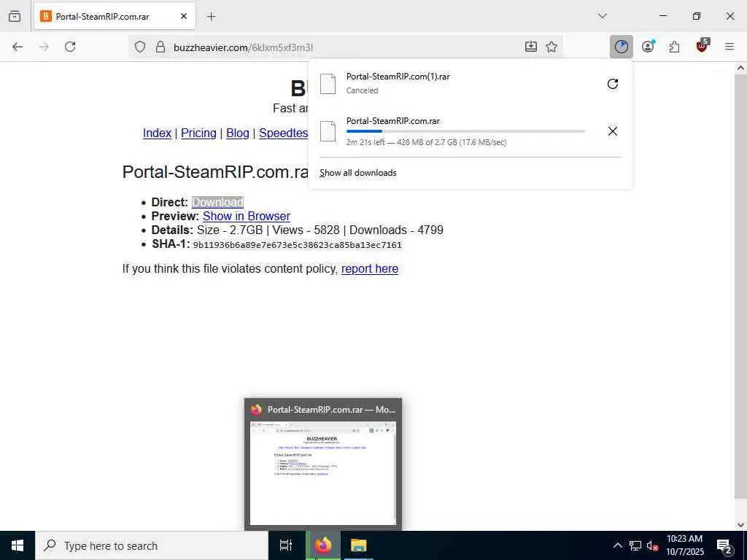Go back to previous page
Viewport: 747px width, 560px height.
click(x=18, y=47)
